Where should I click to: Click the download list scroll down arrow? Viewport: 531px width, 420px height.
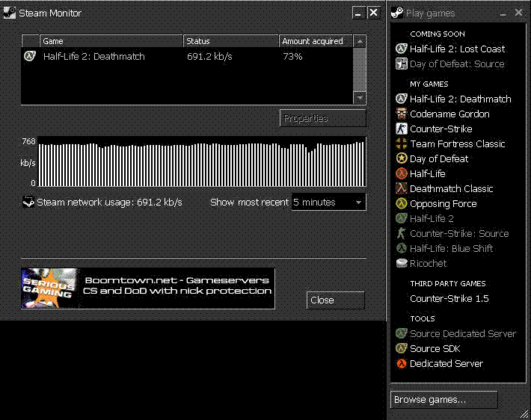(x=359, y=97)
